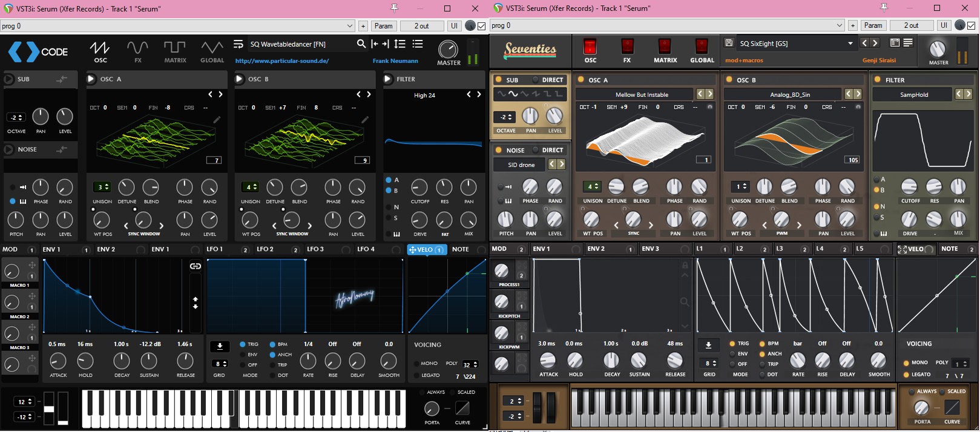Click the MASTER volume knob in Seventies skin
980x432 pixels.
[x=938, y=49]
